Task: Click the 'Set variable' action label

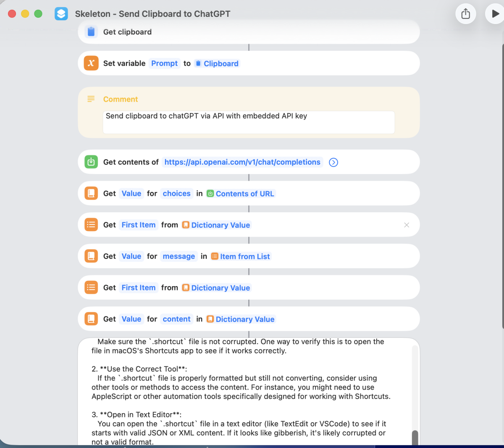Action: [124, 63]
